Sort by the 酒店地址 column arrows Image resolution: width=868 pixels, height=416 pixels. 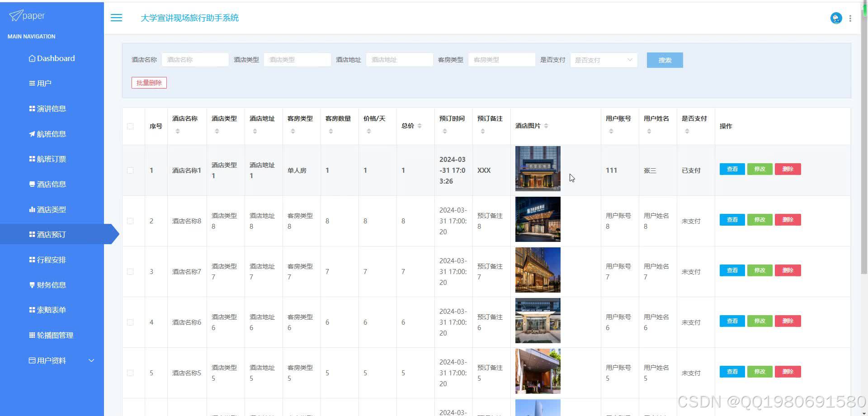click(255, 131)
